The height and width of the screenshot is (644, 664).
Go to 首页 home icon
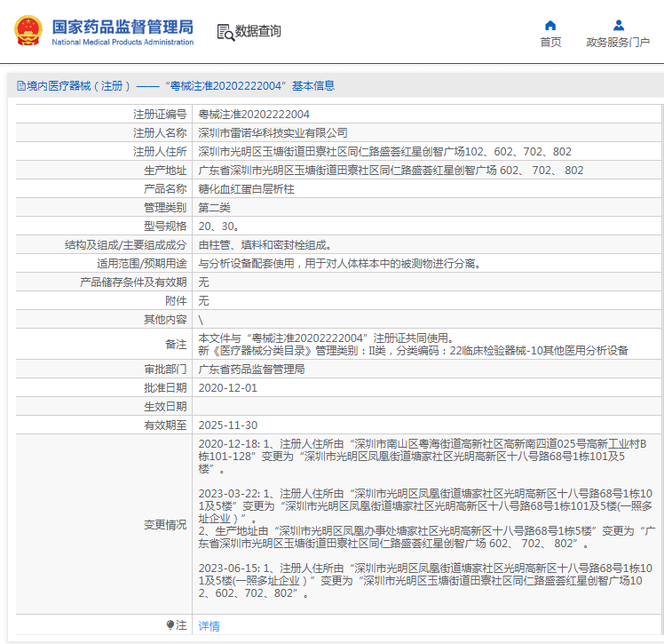(550, 26)
